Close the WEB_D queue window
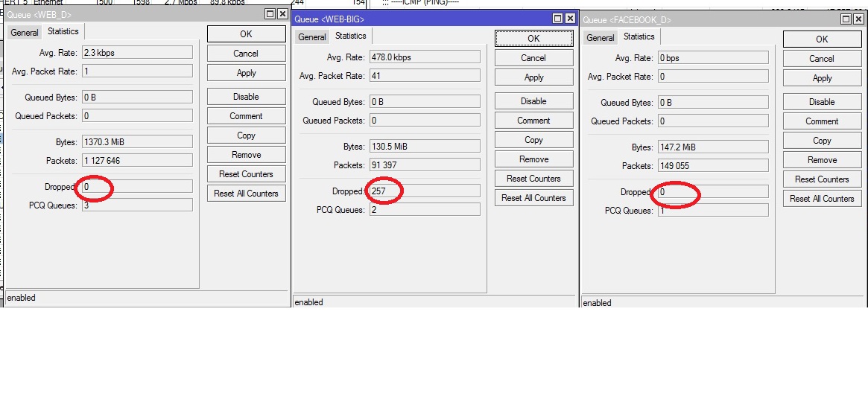 (282, 14)
